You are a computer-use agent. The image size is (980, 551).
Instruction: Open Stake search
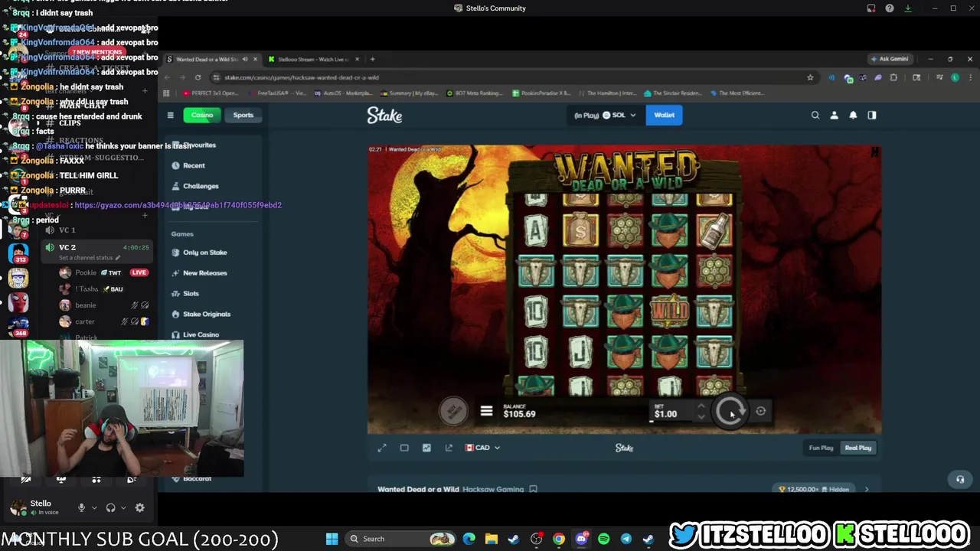pyautogui.click(x=815, y=115)
